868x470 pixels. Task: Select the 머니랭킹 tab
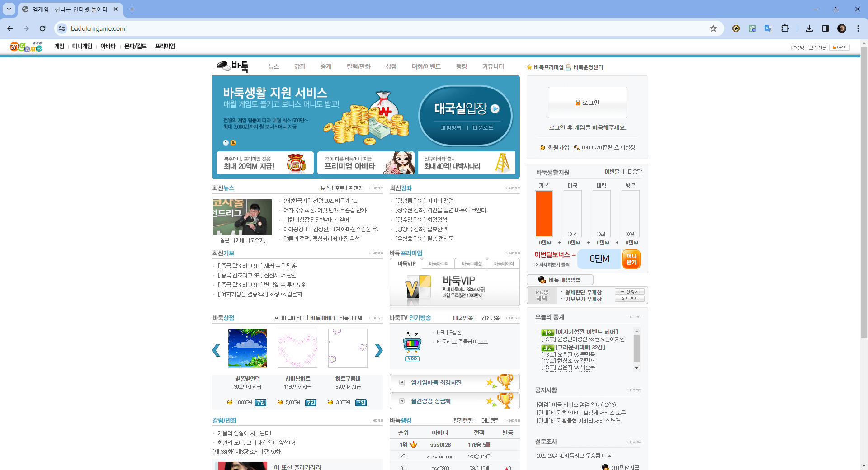pyautogui.click(x=491, y=421)
